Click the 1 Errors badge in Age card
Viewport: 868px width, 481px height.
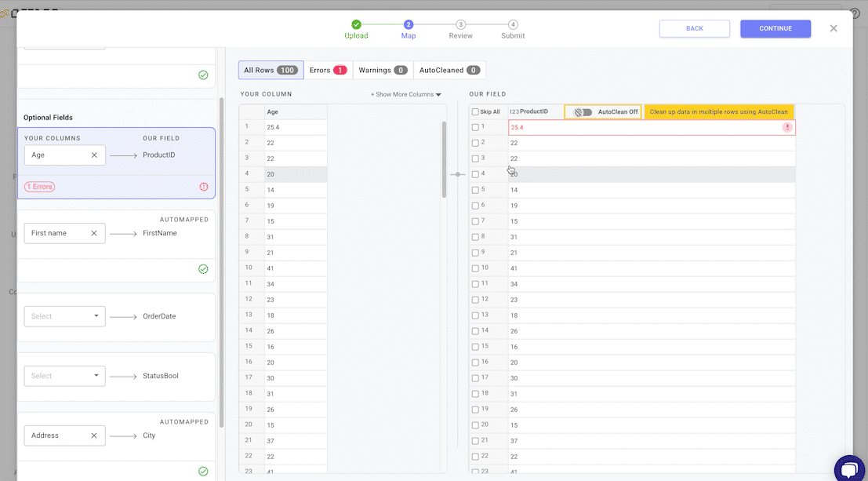(39, 187)
